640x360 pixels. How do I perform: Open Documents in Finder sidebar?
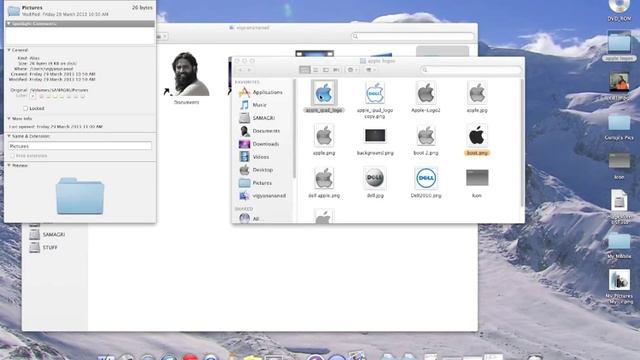(x=260, y=131)
